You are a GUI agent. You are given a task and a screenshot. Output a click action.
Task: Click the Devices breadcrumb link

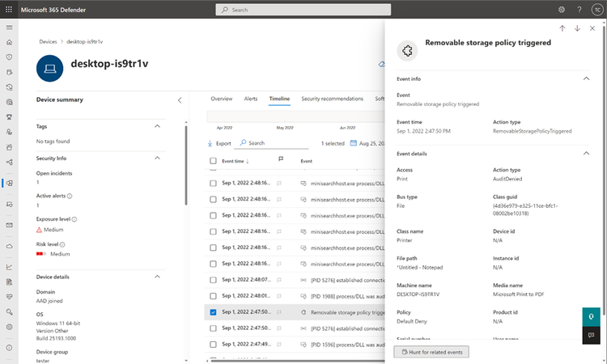click(x=48, y=42)
